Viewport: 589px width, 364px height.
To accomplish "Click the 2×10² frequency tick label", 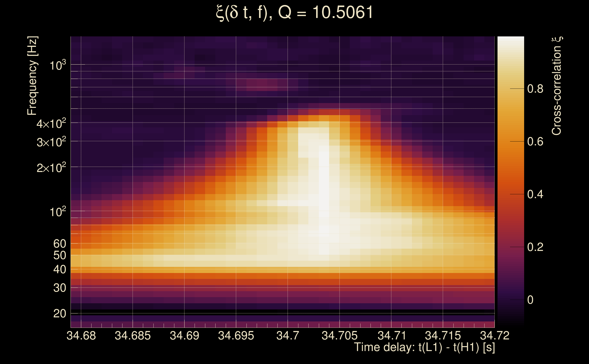I will pos(51,168).
